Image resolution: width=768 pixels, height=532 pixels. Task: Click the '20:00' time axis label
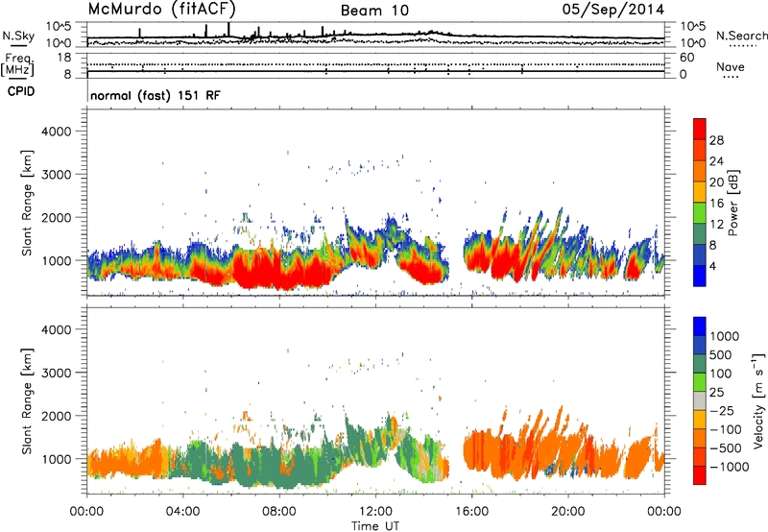[x=568, y=512]
